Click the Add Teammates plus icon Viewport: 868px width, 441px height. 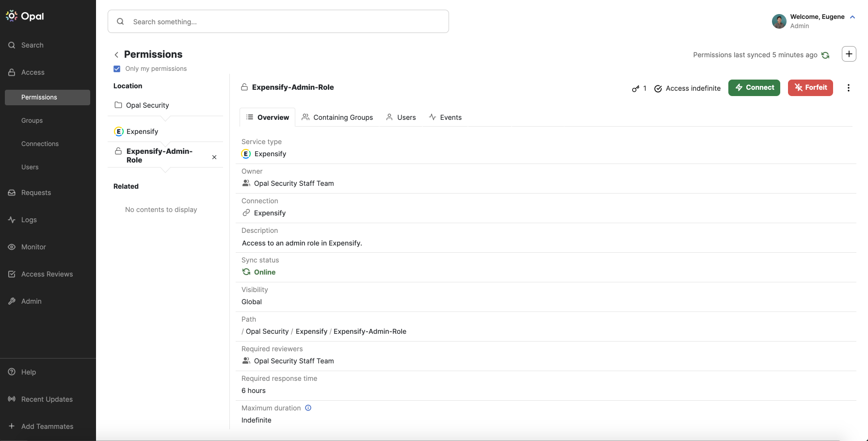click(x=12, y=426)
